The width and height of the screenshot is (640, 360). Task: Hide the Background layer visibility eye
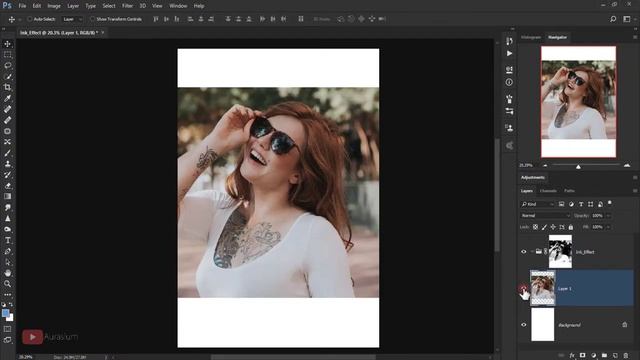click(x=524, y=325)
